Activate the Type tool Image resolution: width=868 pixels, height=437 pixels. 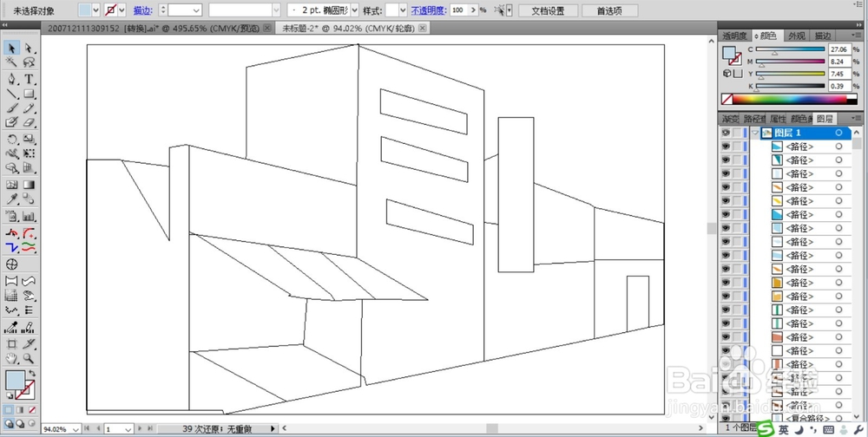29,79
